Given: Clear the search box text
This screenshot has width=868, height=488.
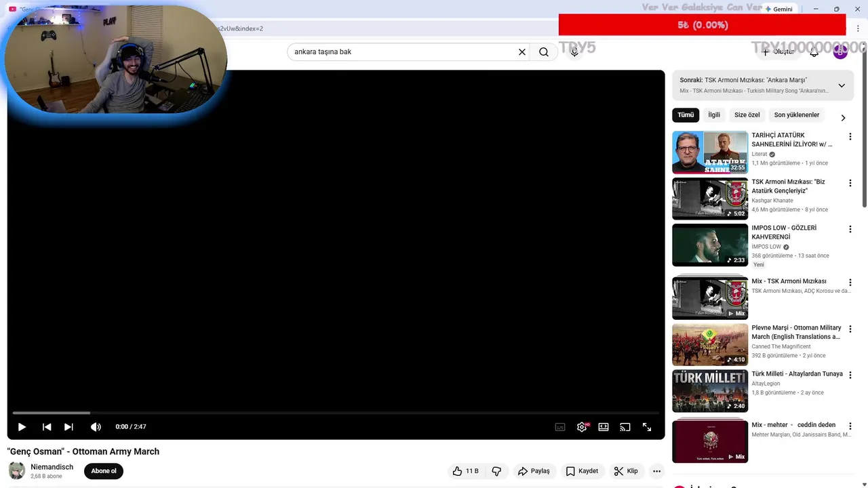Looking at the screenshot, I should 522,52.
